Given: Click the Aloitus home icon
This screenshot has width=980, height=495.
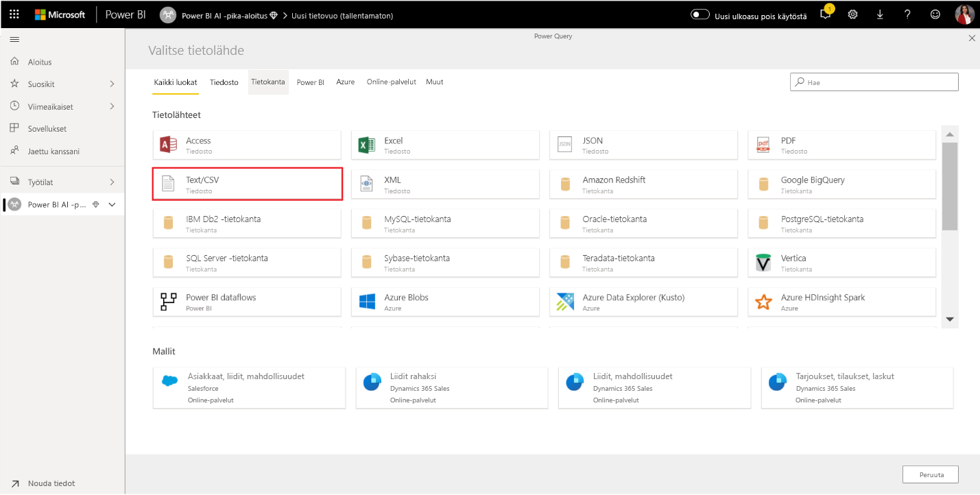Looking at the screenshot, I should coord(14,62).
